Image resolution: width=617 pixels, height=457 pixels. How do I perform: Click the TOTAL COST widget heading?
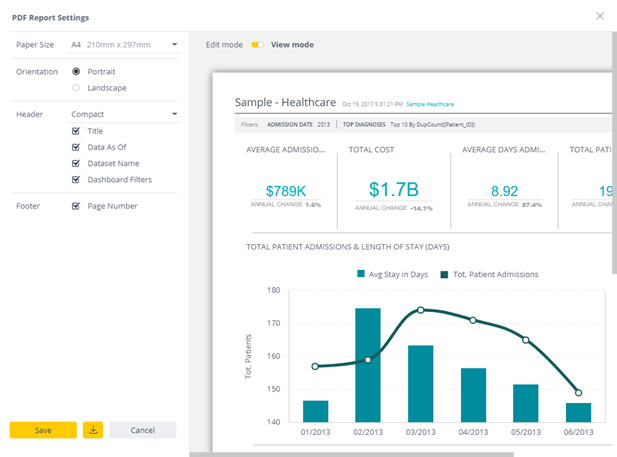click(x=371, y=150)
